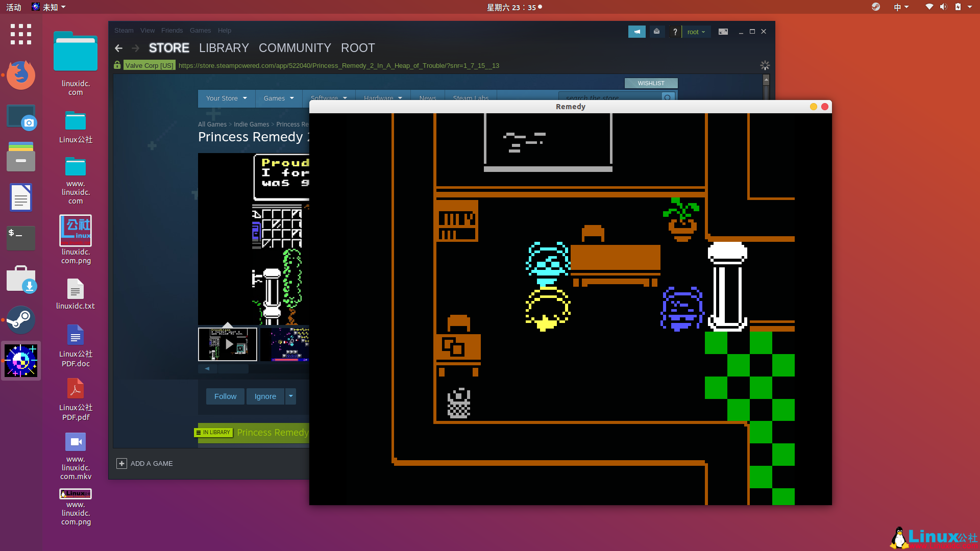The height and width of the screenshot is (551, 980).
Task: Open the Friends menu
Action: coord(172,30)
